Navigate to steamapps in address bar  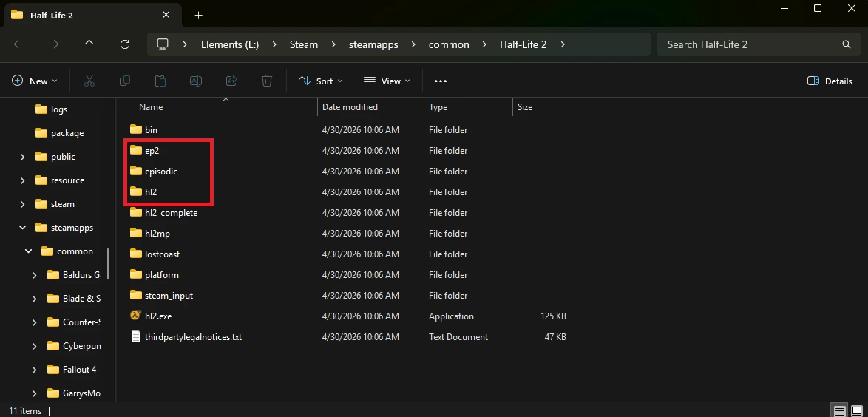(x=373, y=44)
